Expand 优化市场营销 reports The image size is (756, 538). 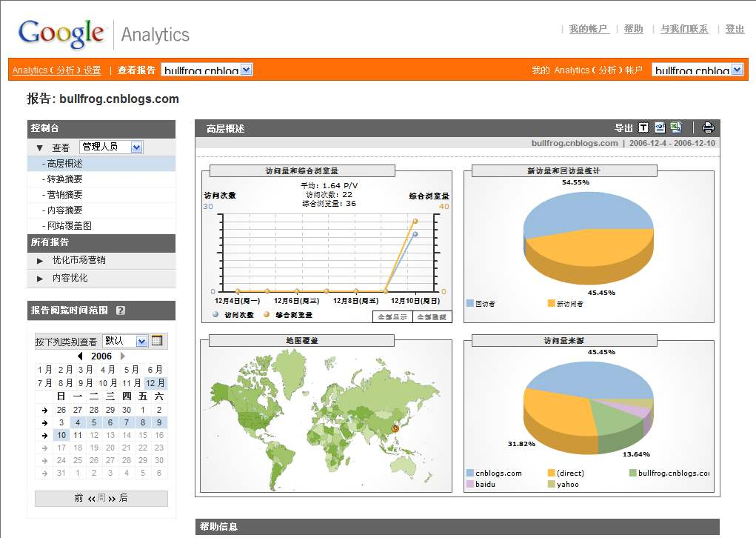[x=40, y=261]
